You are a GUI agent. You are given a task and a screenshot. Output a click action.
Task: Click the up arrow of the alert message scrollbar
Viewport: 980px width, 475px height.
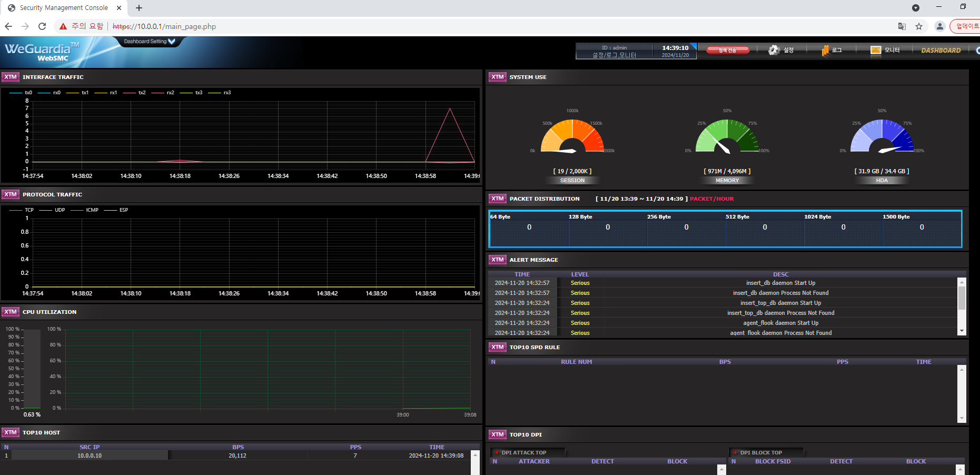click(962, 282)
